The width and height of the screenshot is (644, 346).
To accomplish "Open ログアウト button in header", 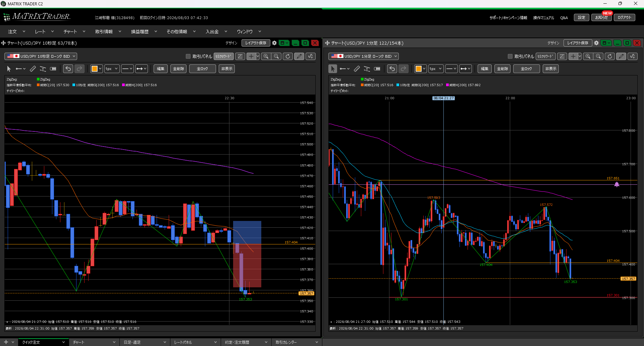I will (624, 17).
